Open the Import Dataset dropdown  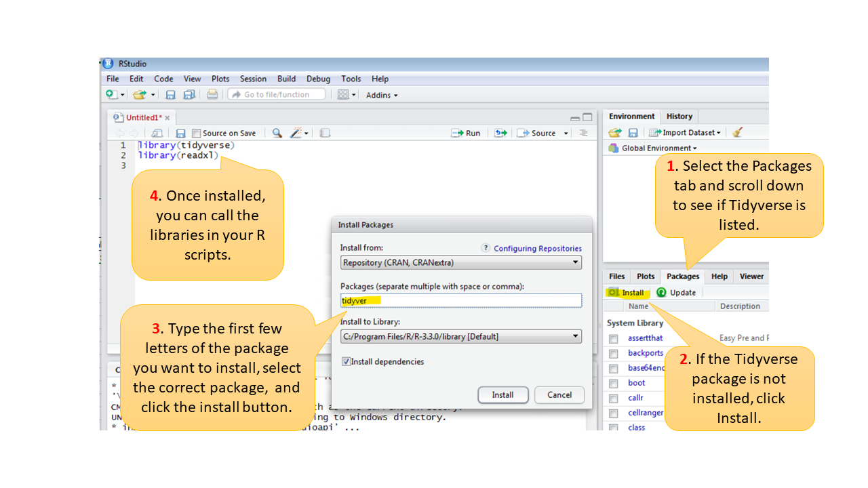pyautogui.click(x=685, y=133)
